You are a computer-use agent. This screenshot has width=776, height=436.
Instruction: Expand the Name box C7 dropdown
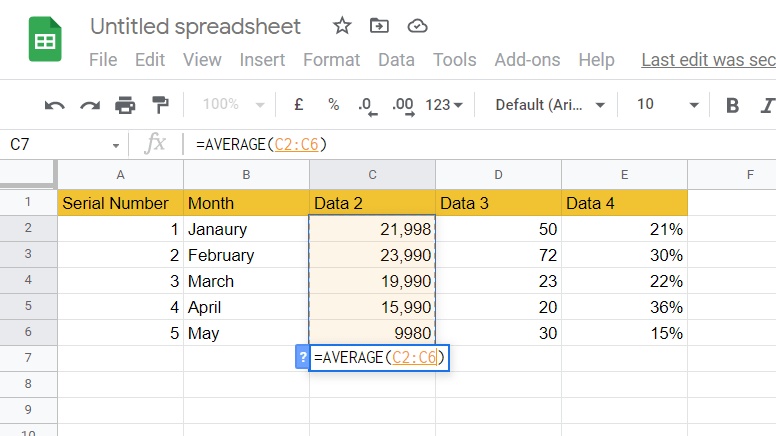(116, 145)
